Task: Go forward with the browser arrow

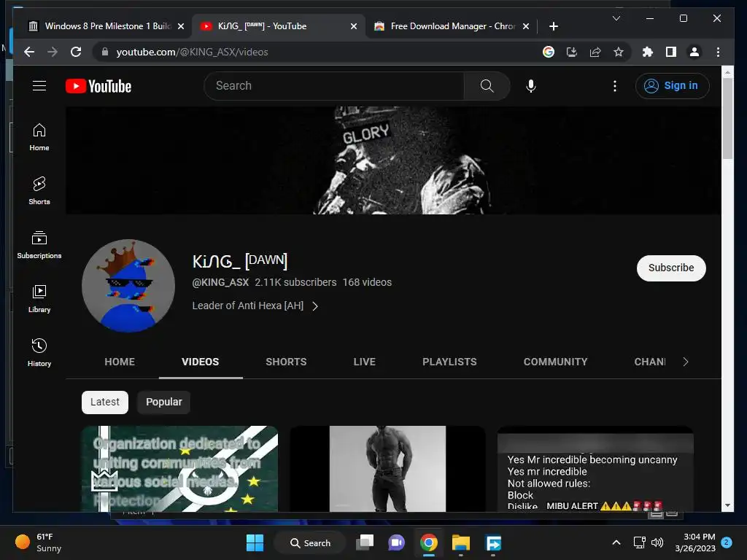Action: [x=53, y=52]
